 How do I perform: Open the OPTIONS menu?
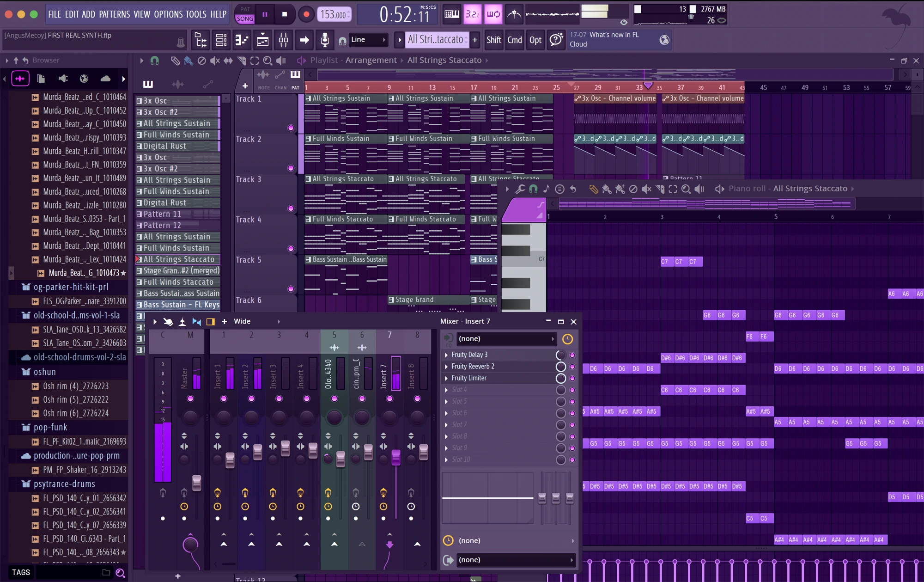[x=168, y=14]
